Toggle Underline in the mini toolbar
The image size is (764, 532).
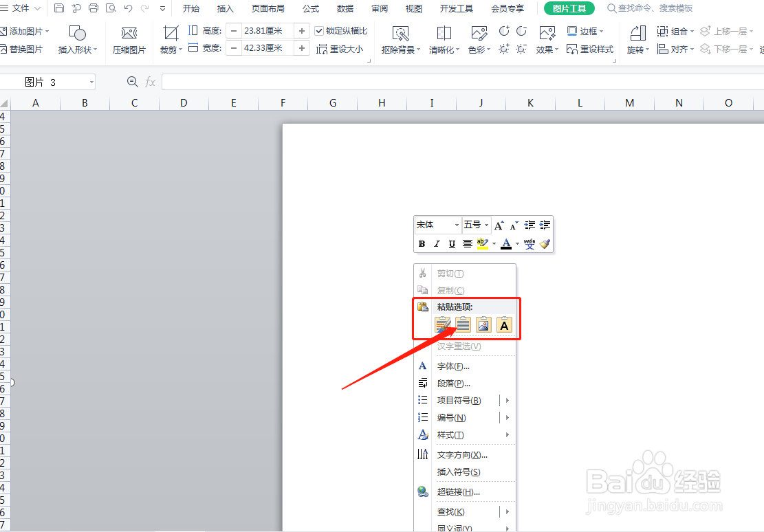pyautogui.click(x=452, y=243)
